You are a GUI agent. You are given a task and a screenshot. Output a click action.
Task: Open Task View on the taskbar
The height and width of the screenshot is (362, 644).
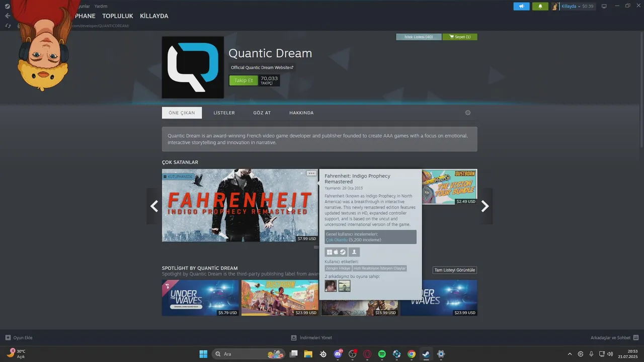click(294, 354)
